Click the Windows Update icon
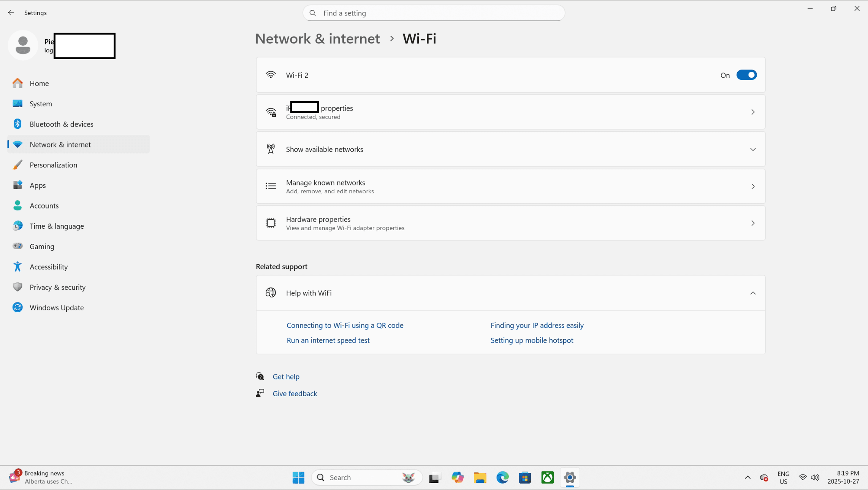The image size is (868, 490). (17, 308)
